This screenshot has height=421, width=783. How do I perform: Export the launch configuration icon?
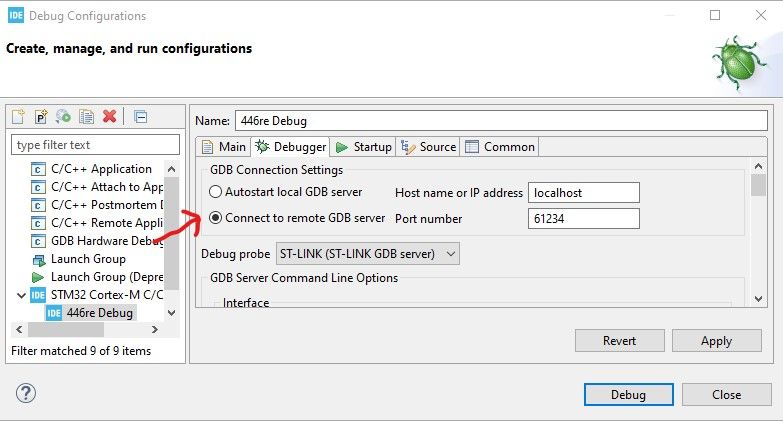click(x=63, y=116)
